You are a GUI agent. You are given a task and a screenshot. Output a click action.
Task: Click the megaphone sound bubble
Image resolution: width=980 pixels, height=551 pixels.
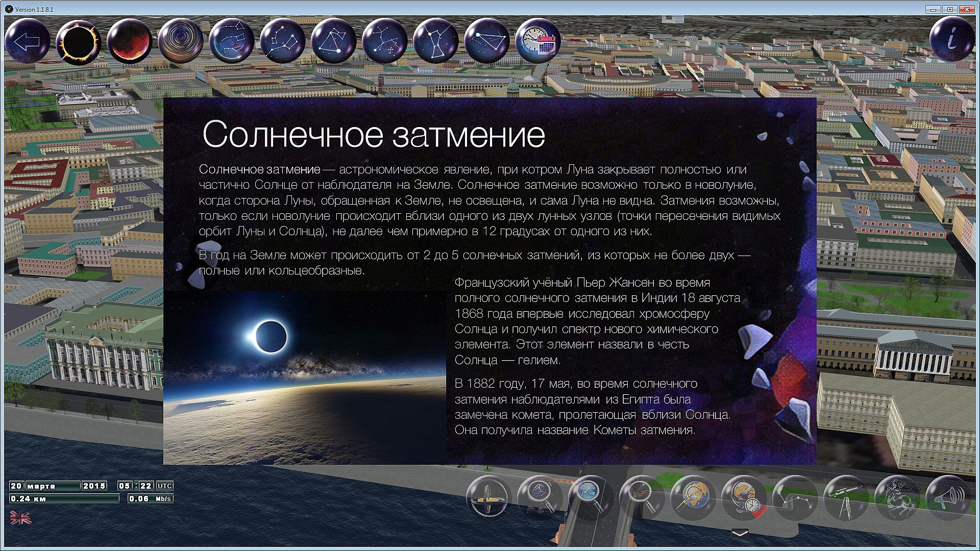click(948, 497)
